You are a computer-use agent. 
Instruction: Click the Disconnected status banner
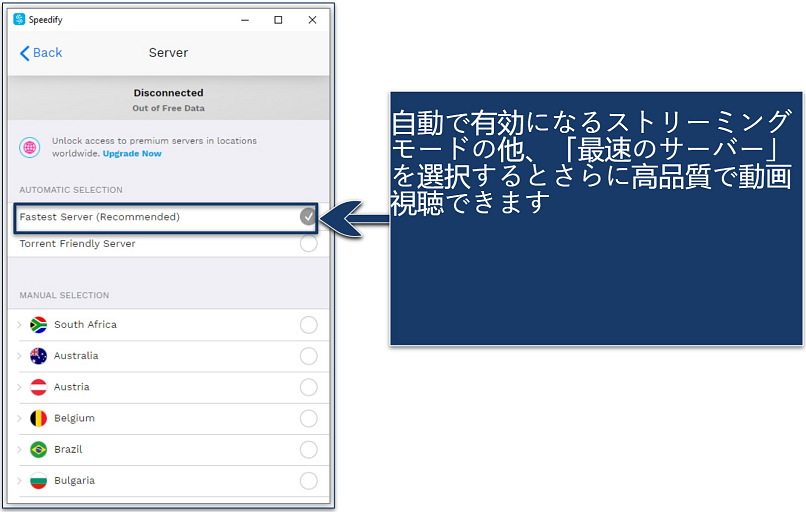(x=168, y=99)
